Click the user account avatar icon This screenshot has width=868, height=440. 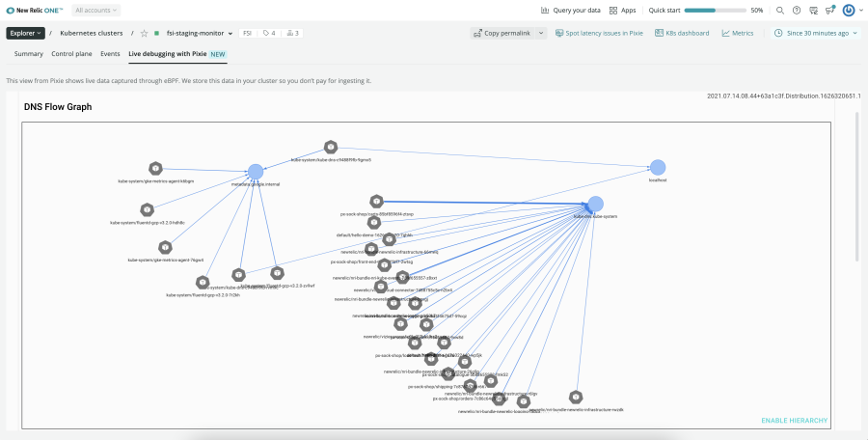pyautogui.click(x=849, y=10)
